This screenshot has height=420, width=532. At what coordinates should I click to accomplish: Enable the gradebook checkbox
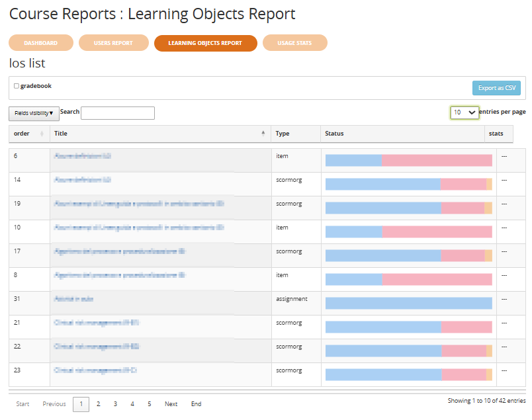pos(17,86)
